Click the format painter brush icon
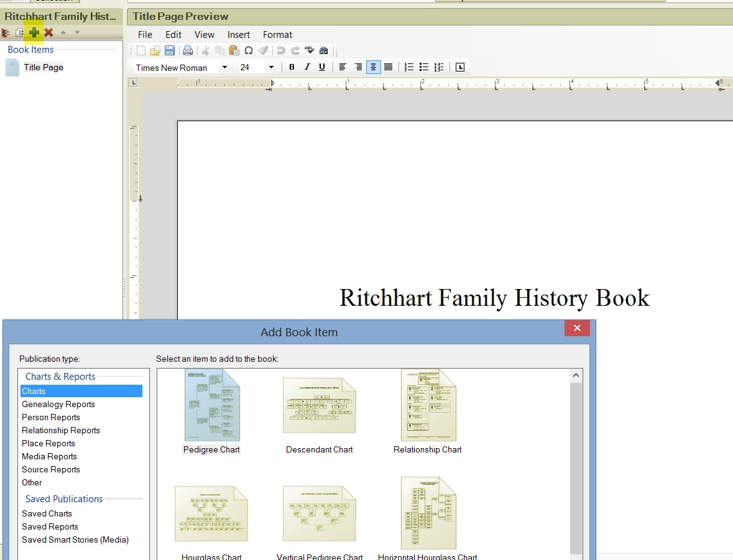Viewport: 733px width, 560px height. pos(263,50)
